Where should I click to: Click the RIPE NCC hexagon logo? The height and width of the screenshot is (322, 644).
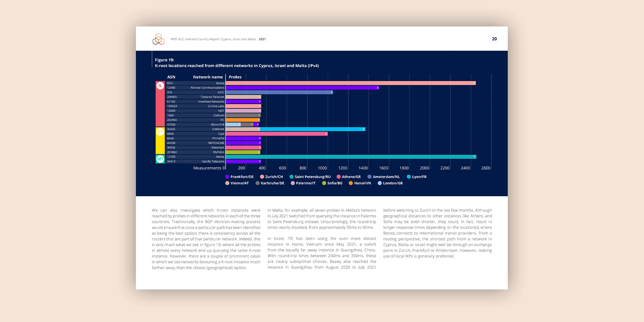[158, 39]
